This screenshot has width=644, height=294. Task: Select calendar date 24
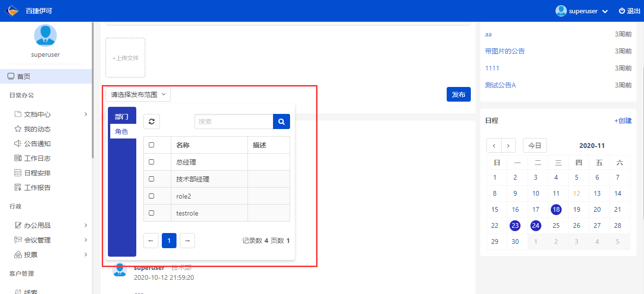click(x=536, y=225)
